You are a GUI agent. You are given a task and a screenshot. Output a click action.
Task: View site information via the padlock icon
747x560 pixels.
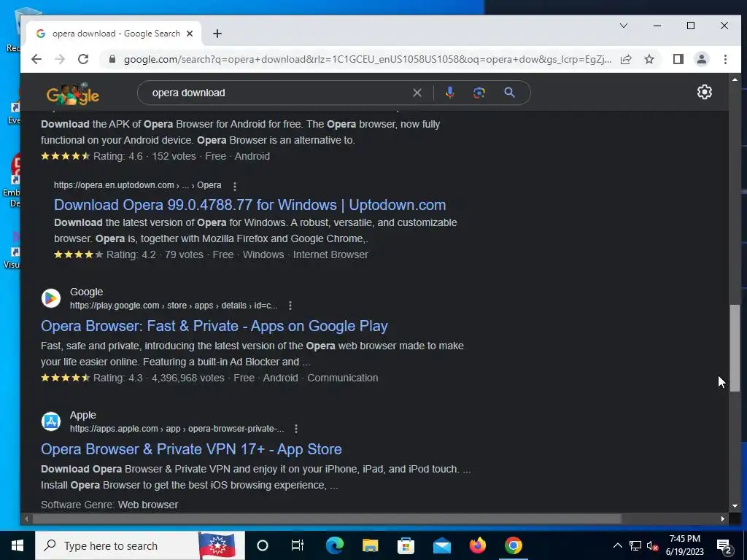[x=112, y=59]
